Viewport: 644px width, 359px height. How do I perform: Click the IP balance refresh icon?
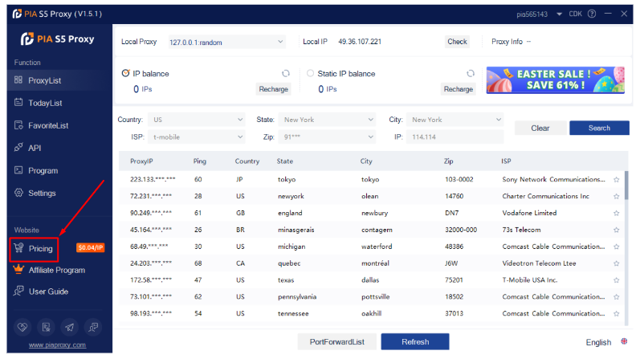[286, 74]
